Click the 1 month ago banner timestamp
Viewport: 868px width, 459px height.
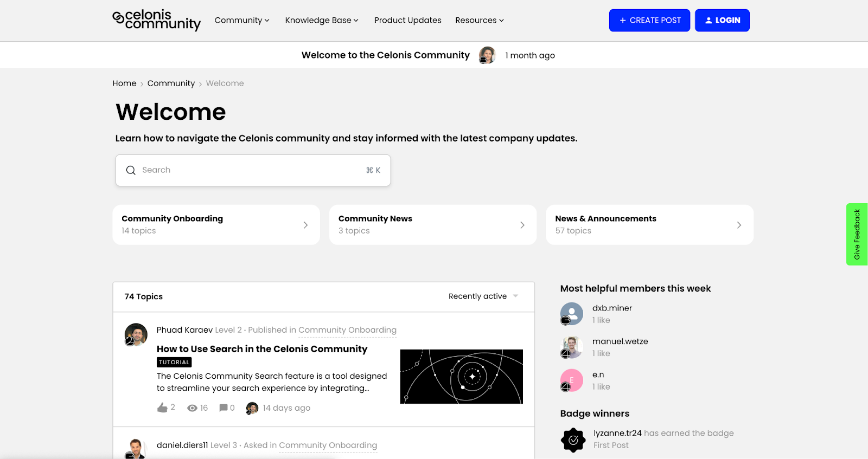530,55
